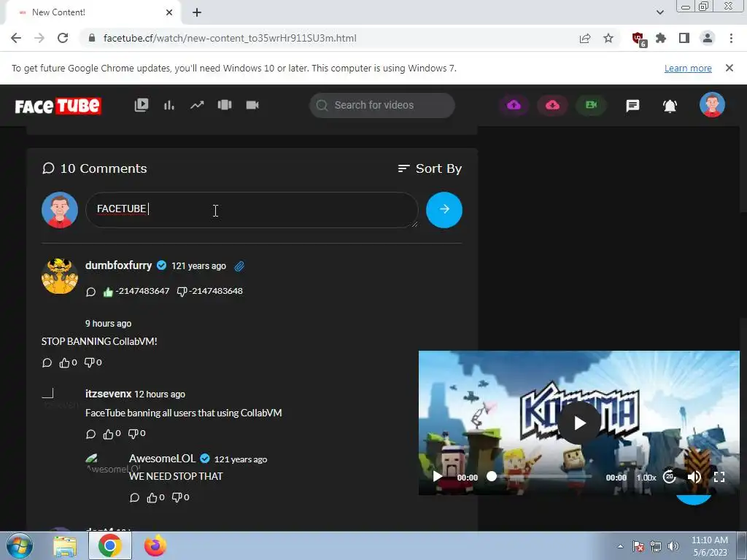The height and width of the screenshot is (560, 747).
Task: Toggle dislike on dumbfoxfurry's comment
Action: (182, 292)
